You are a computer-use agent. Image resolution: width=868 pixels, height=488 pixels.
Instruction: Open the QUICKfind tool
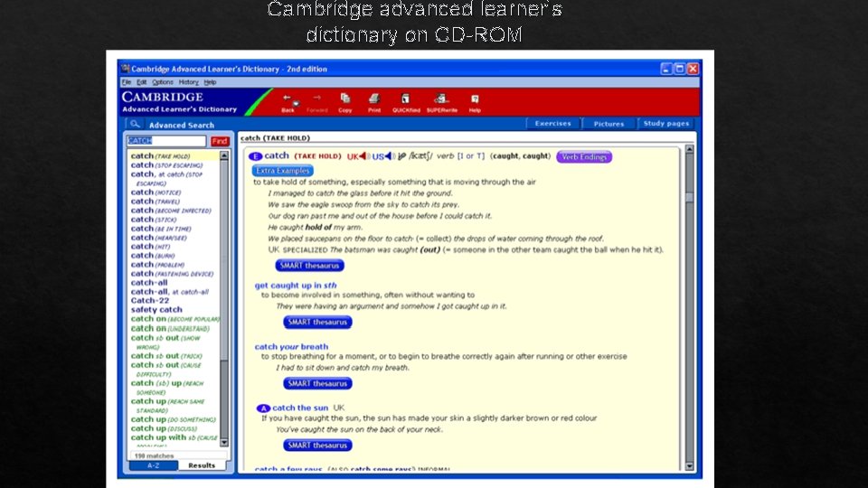406,102
